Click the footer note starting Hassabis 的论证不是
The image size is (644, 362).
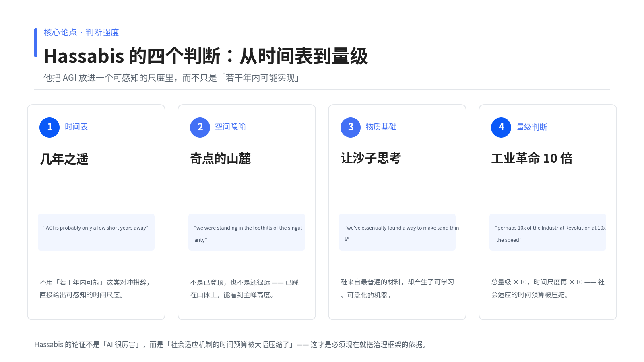[x=231, y=344]
